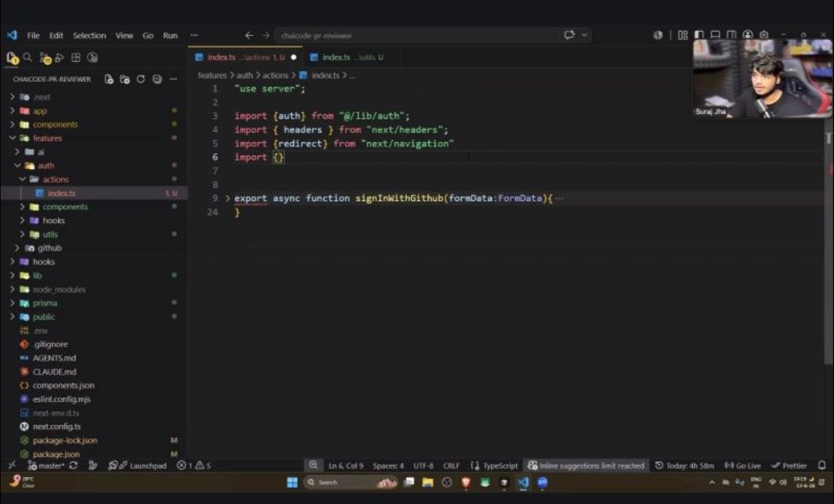Viewport: 834px width, 504px height.
Task: Open File Explorer in the Windows taskbar
Action: (428, 482)
